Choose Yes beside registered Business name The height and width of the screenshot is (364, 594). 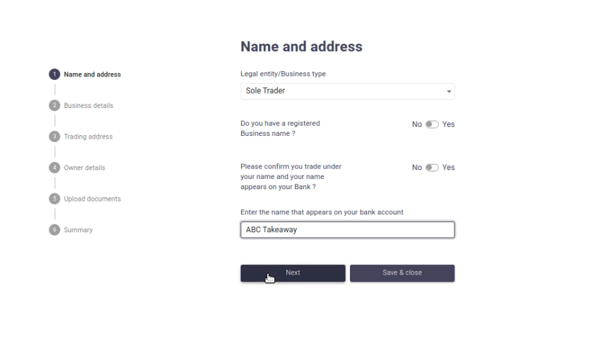(448, 124)
